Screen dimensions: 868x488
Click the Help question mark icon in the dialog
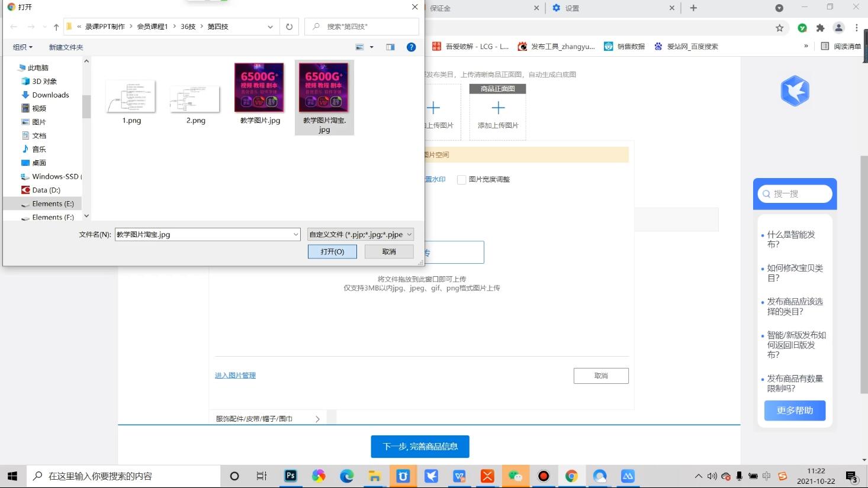pos(411,47)
